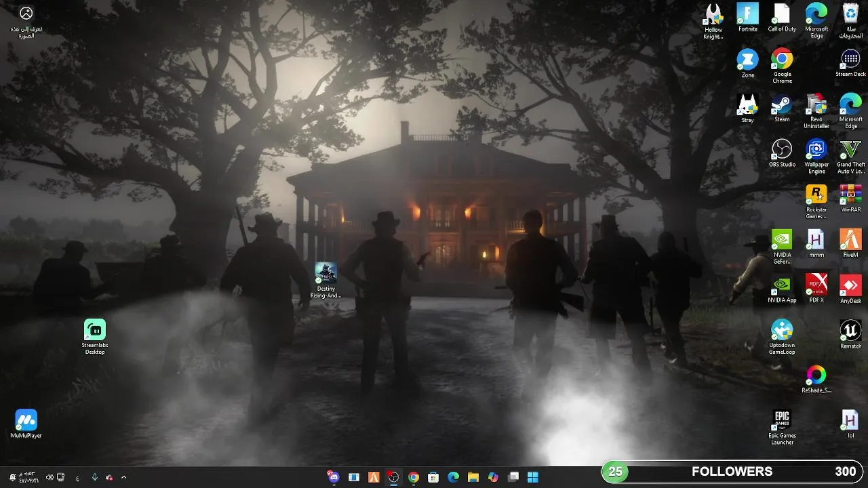868x488 pixels.
Task: Open the volume control tray icon
Action: click(49, 477)
